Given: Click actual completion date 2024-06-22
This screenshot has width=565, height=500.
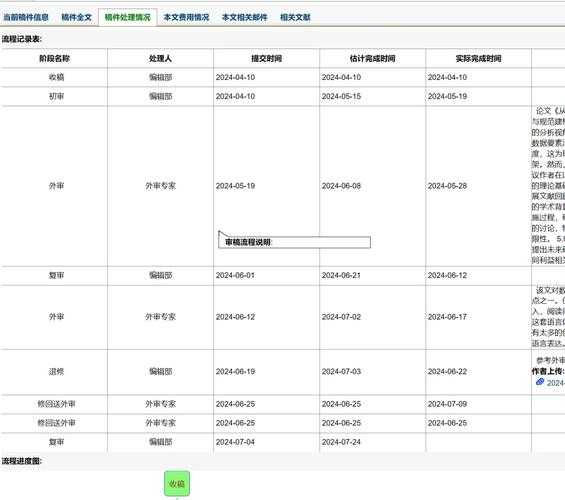Looking at the screenshot, I should (x=447, y=371).
